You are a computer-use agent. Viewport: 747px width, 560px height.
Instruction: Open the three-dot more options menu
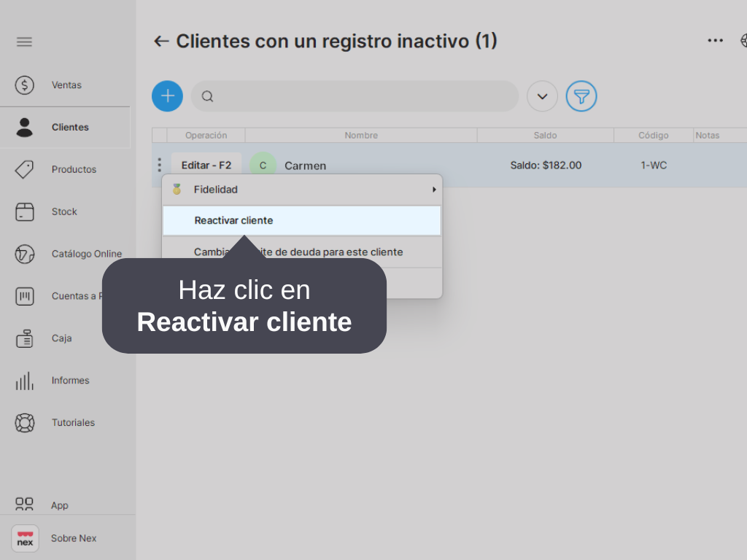[715, 41]
